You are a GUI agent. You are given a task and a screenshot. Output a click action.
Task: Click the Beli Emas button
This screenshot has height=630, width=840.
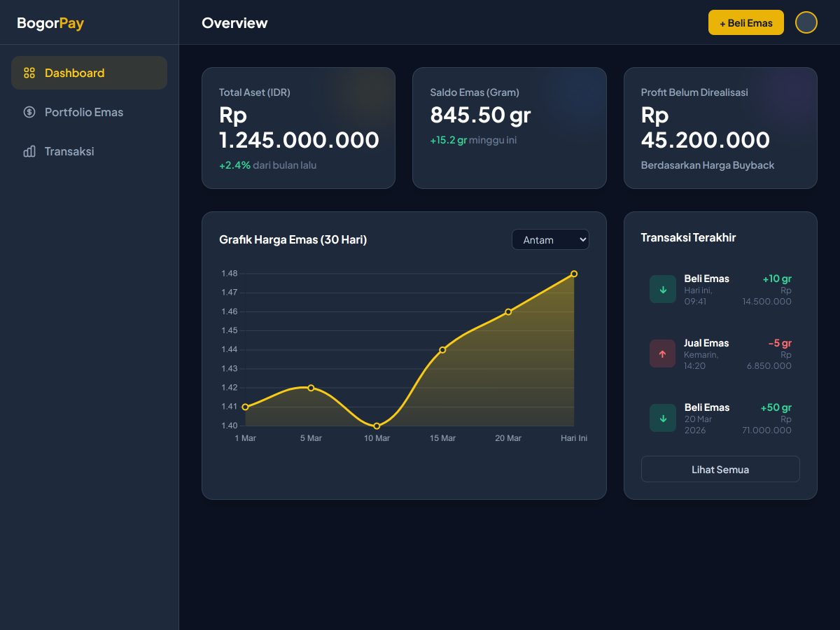click(x=745, y=22)
